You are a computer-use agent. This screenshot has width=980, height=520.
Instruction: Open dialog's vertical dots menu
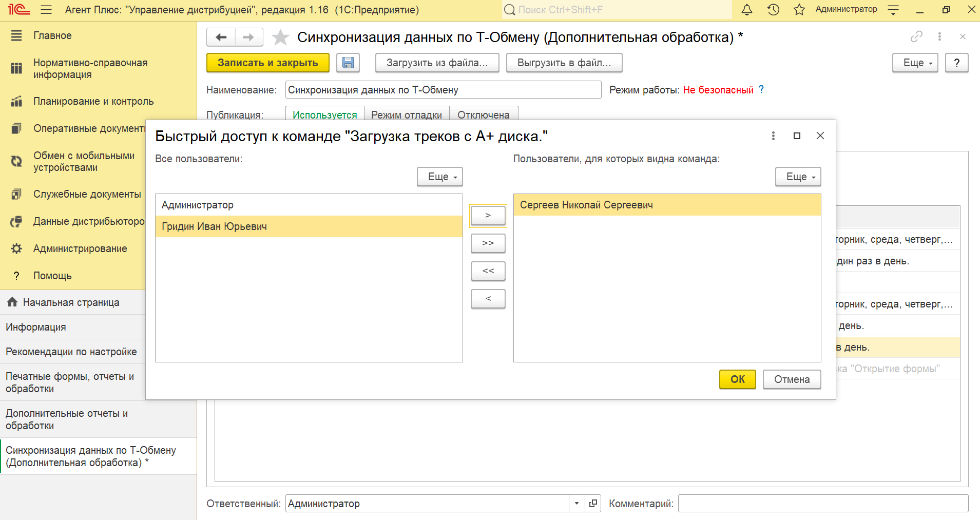tap(773, 136)
